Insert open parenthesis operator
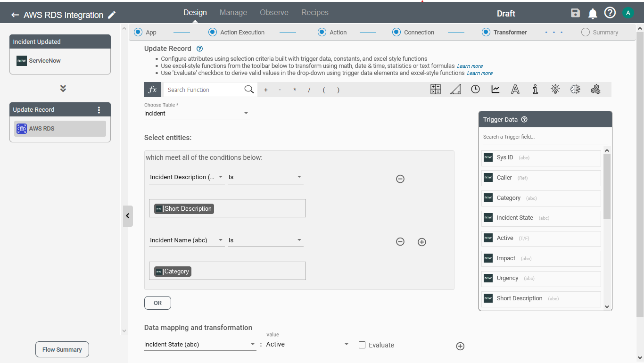Viewport: 644px width, 363px height. tap(324, 90)
